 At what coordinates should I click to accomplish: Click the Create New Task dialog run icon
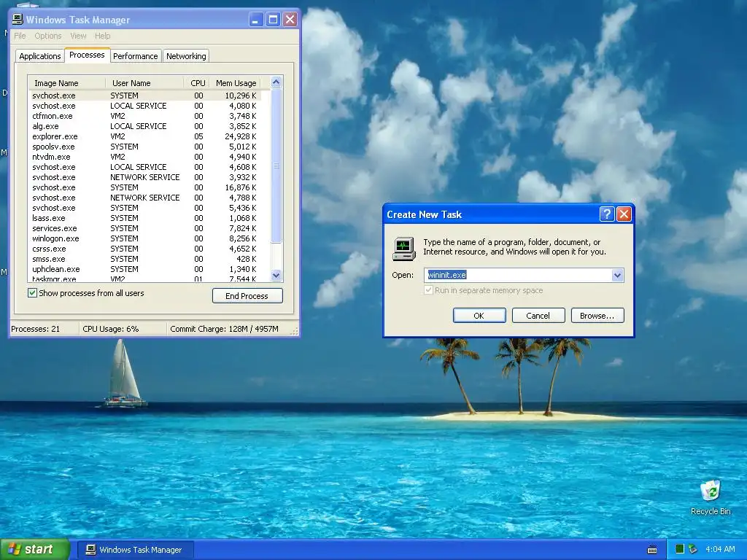pyautogui.click(x=403, y=249)
